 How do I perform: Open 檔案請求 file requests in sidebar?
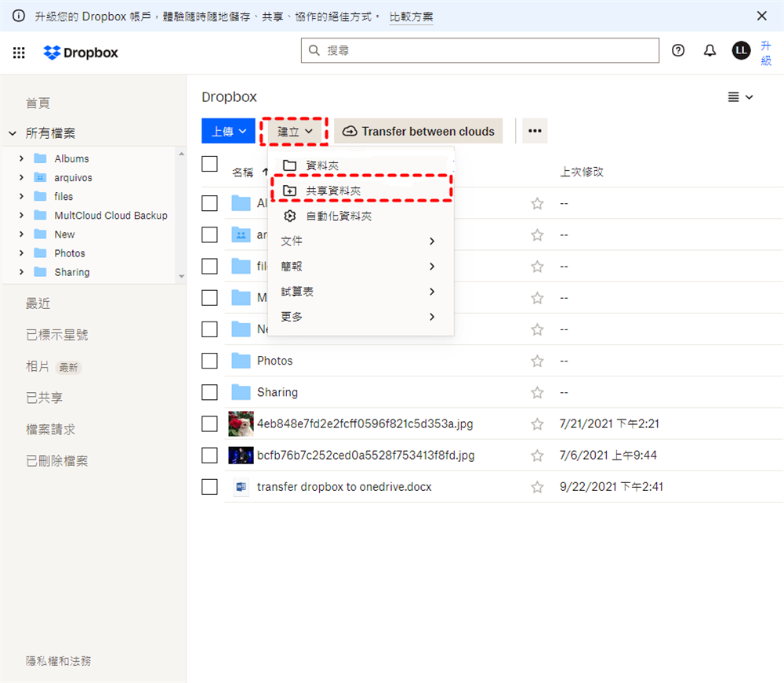[50, 430]
